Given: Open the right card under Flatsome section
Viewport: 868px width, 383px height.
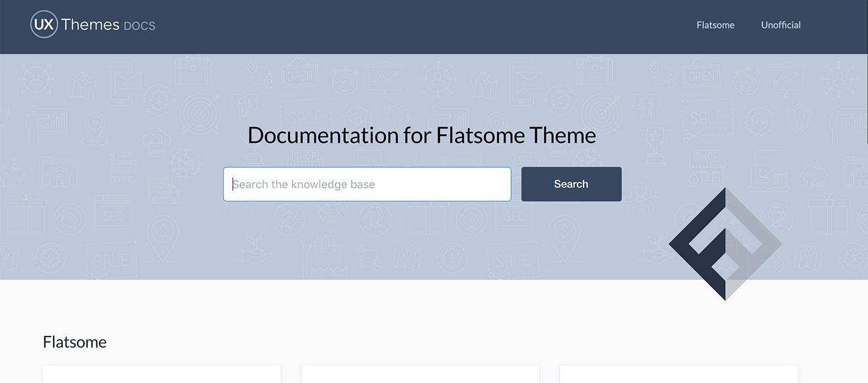Looking at the screenshot, I should pos(679,374).
